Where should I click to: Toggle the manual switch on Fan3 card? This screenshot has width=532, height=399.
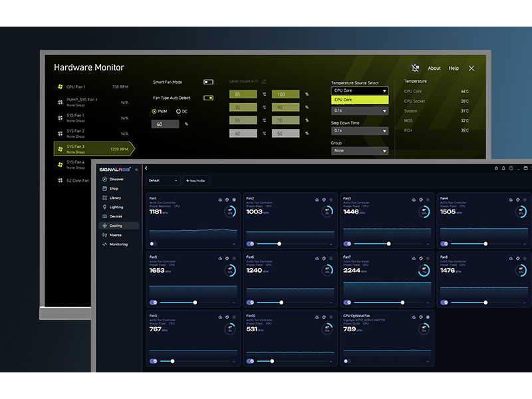(x=347, y=243)
